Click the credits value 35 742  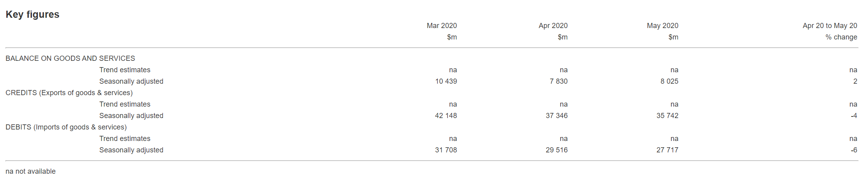click(x=667, y=116)
